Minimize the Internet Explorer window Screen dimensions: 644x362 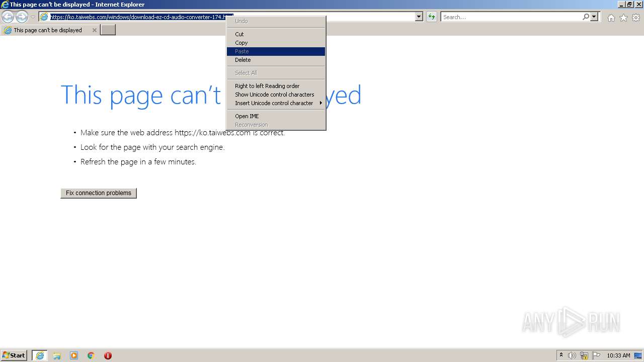[x=622, y=5]
